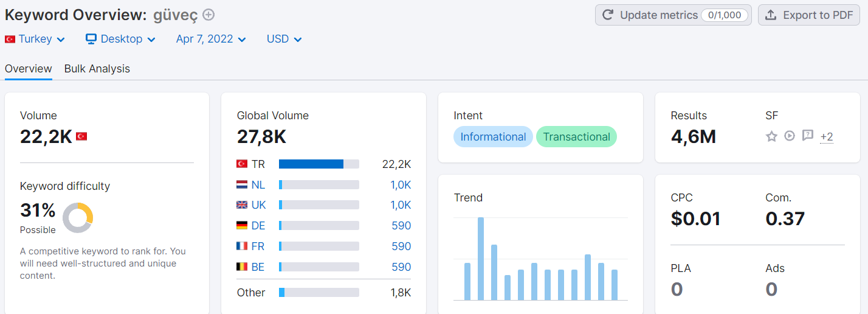Click the TR blue volume bar
This screenshot has height=314, width=868.
tap(311, 164)
